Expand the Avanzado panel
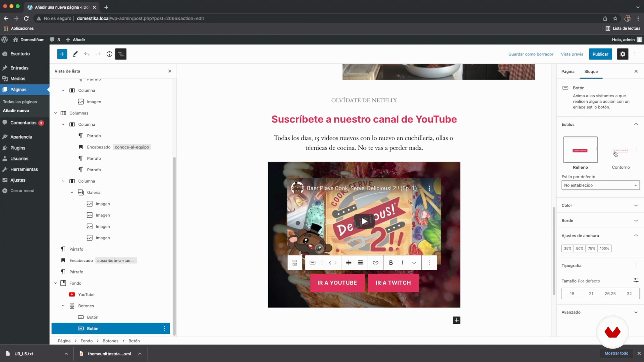 (600, 312)
